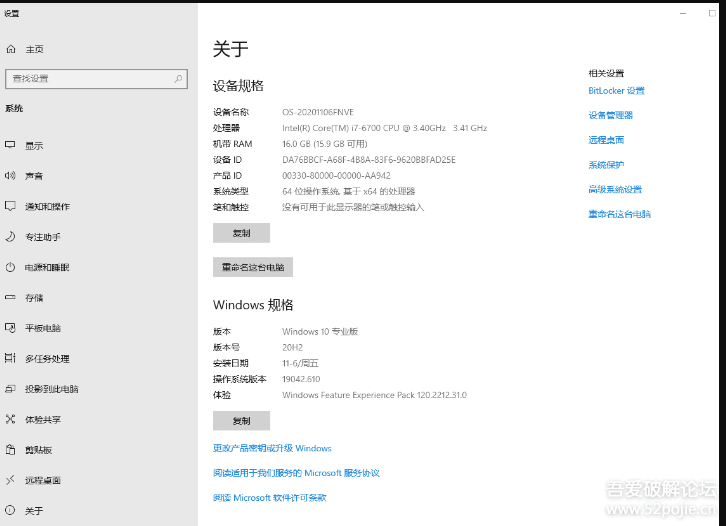Copy device specifications with 复制 button
The height and width of the screenshot is (526, 726).
click(x=241, y=233)
